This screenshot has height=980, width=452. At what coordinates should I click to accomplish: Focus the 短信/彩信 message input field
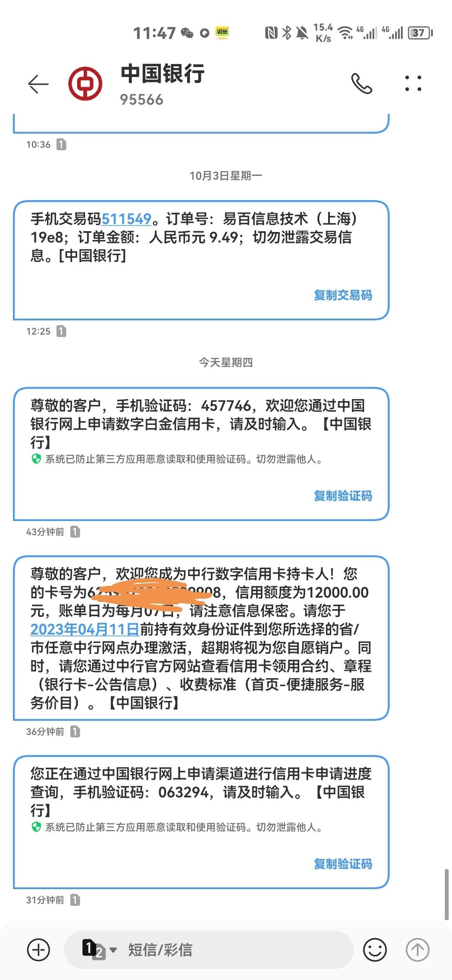208,950
